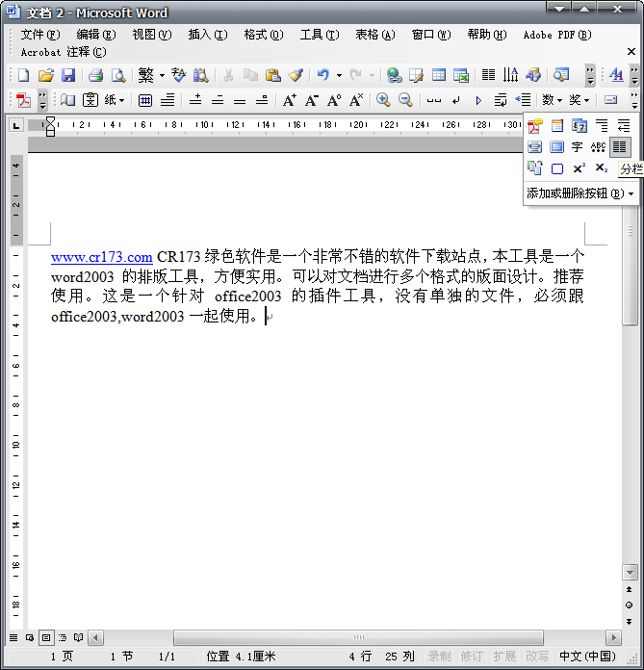The image size is (644, 670).
Task: Click the Reading layout book icon
Action: click(x=67, y=100)
